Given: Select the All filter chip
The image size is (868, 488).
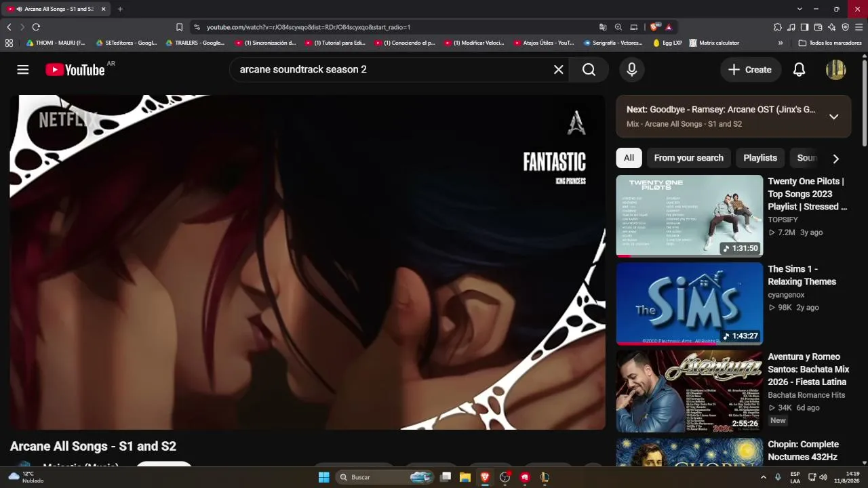Looking at the screenshot, I should click(x=629, y=158).
